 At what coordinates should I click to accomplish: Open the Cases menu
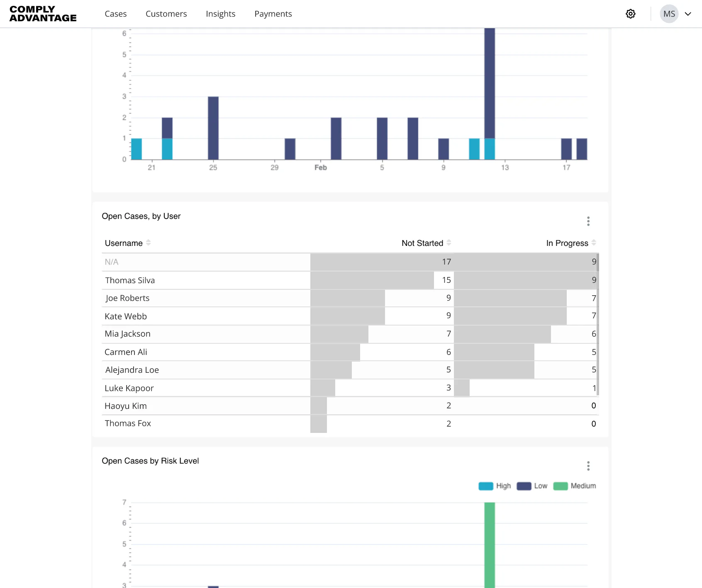(x=116, y=14)
